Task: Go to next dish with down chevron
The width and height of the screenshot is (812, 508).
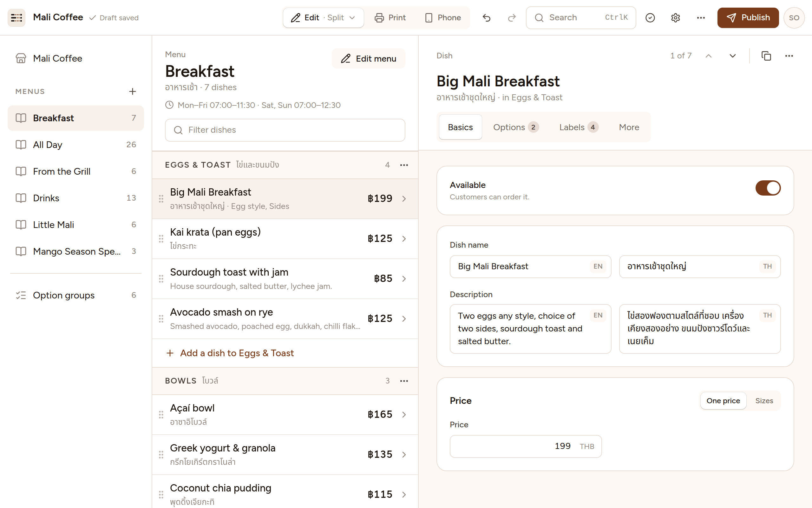Action: 732,56
